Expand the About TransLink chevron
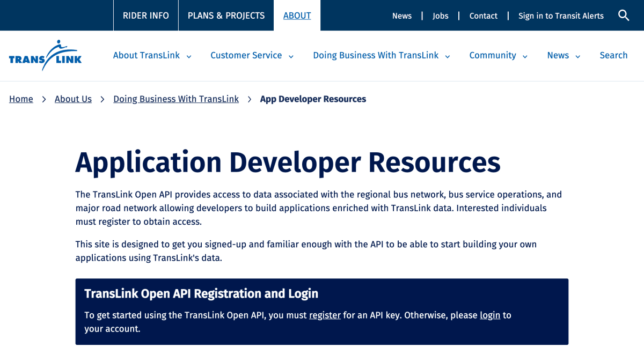644x362 pixels. point(189,56)
